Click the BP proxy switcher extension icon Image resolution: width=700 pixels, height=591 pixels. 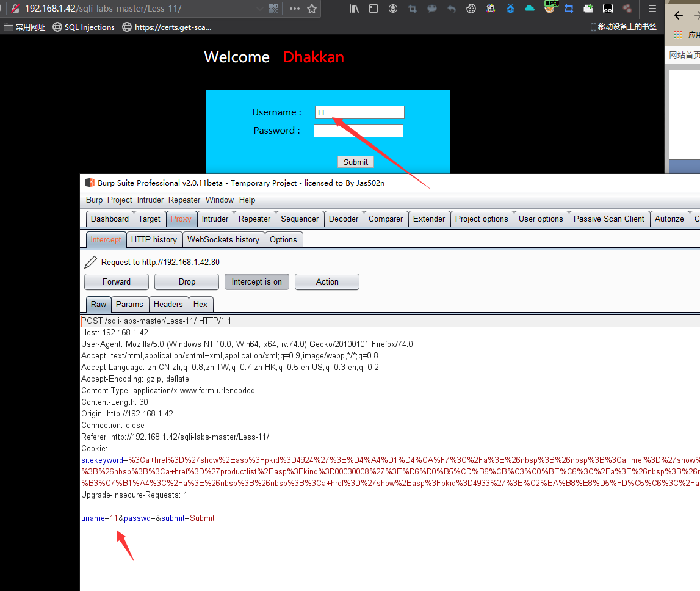click(550, 7)
